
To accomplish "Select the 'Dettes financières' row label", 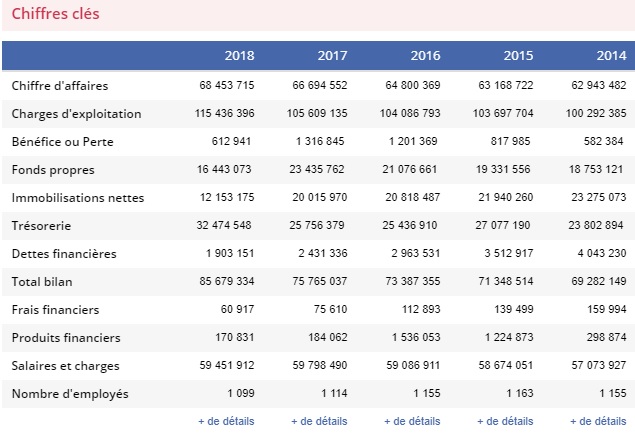I will pos(62,254).
